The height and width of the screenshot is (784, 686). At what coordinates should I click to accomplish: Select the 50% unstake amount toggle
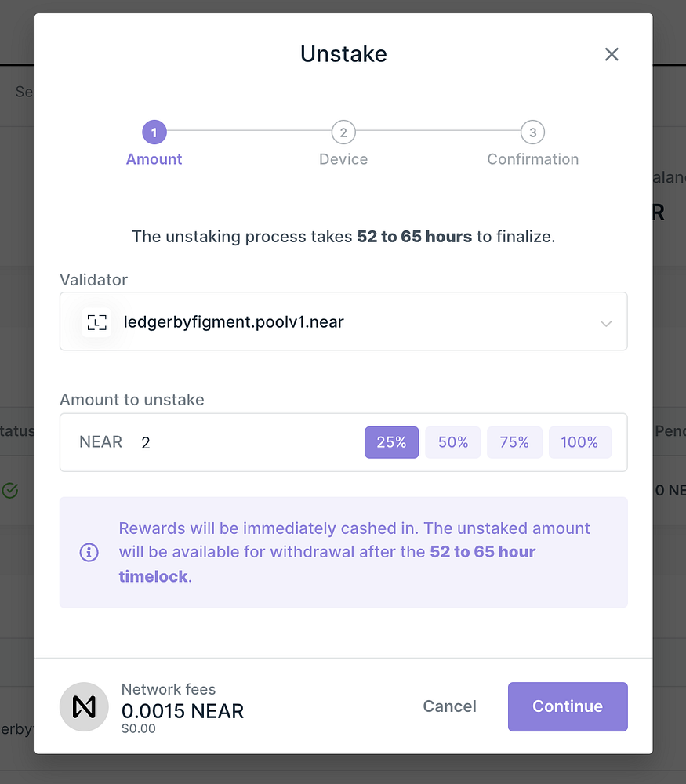pos(452,442)
